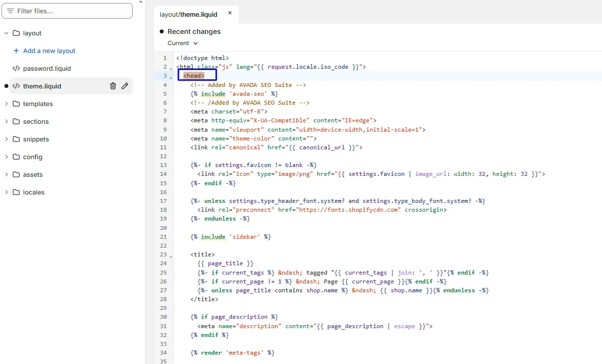The image size is (602, 364).
Task: Click the include 'sidebar' code line
Action: pyautogui.click(x=231, y=237)
